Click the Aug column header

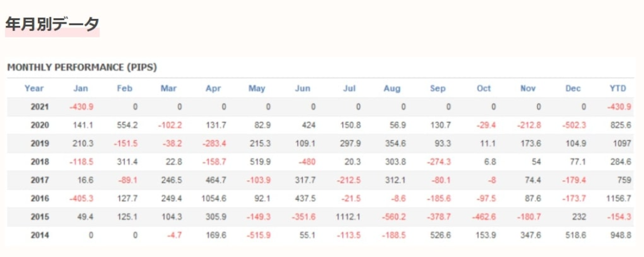pyautogui.click(x=392, y=88)
